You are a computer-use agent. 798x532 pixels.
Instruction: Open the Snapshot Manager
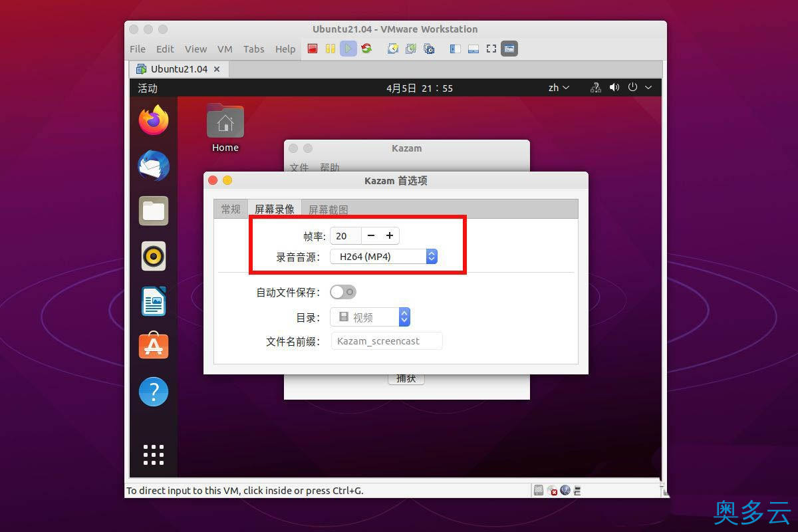pos(430,48)
